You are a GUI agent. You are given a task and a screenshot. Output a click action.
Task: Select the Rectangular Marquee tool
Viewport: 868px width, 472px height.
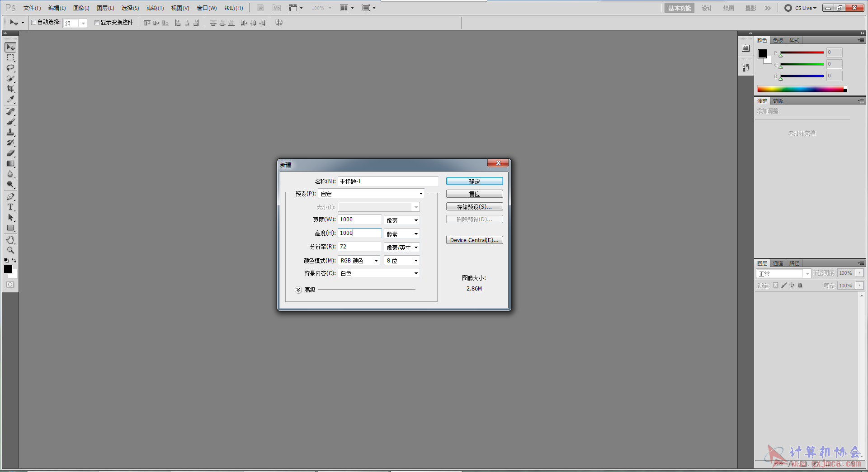tap(10, 57)
